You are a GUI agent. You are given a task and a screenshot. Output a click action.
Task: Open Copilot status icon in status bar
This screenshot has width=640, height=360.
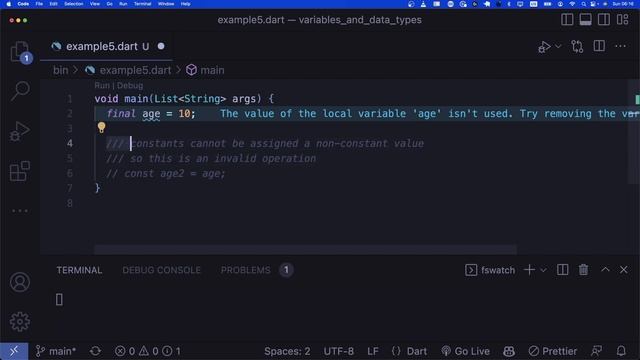pos(509,351)
